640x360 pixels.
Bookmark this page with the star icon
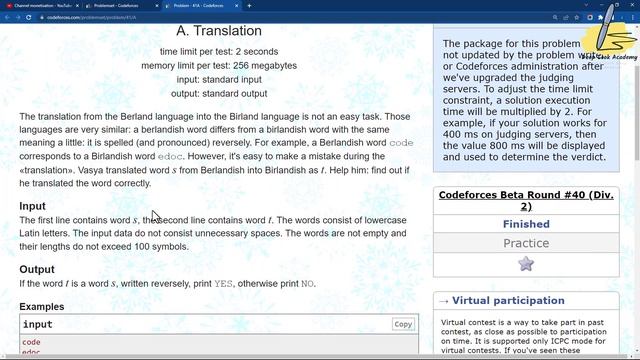tap(576, 18)
